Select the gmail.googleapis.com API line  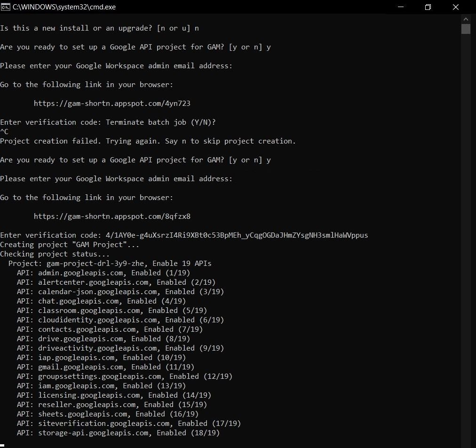[106, 367]
